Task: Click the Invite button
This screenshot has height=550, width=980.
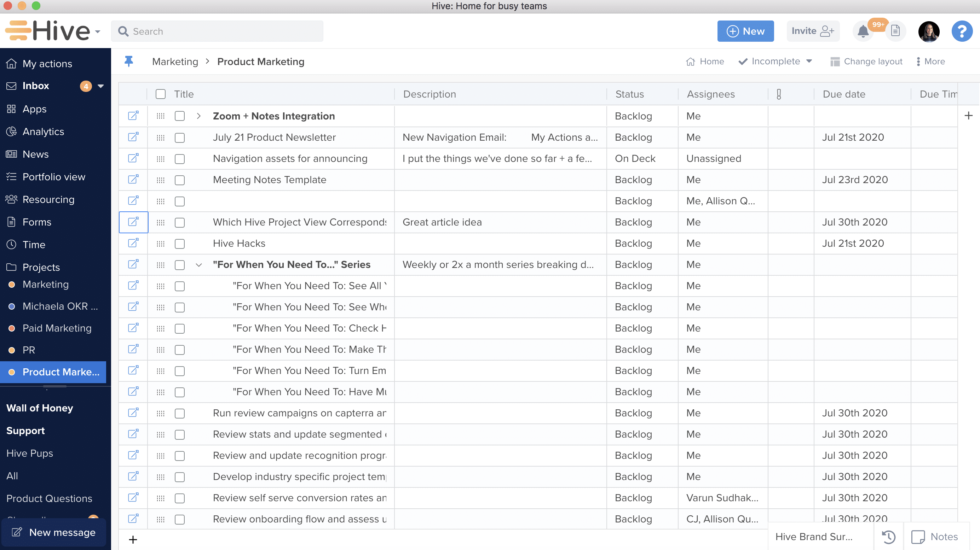Action: (x=813, y=31)
